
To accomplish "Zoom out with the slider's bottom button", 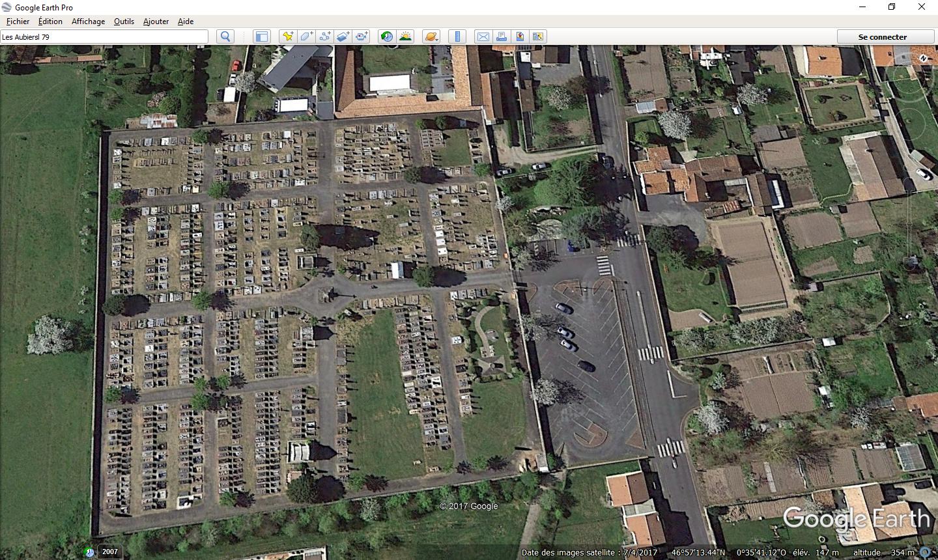I will pyautogui.click(x=910, y=263).
